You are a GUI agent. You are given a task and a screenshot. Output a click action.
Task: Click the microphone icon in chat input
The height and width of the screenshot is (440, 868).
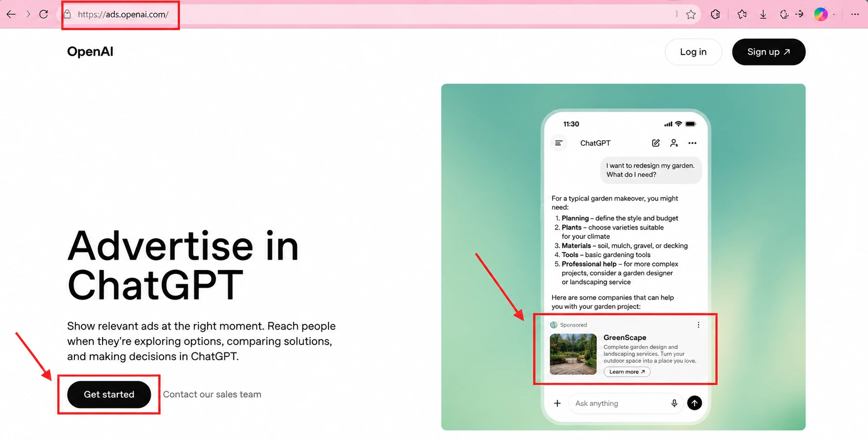click(674, 403)
